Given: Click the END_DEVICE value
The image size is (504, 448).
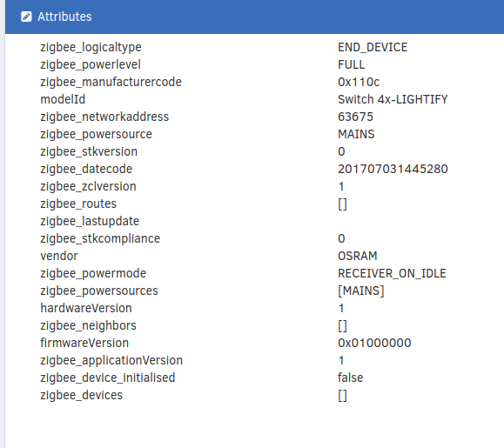Looking at the screenshot, I should click(373, 47).
